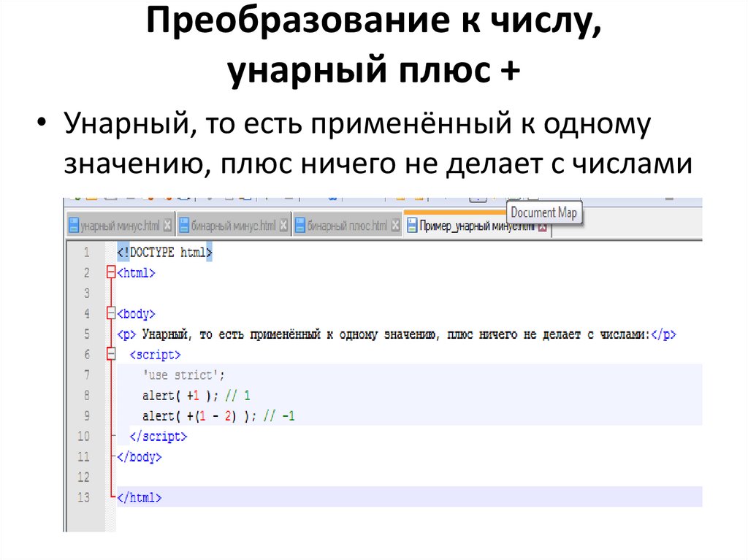This screenshot has height=560, width=748.
Task: Collapse the <html> fold marker on line 2
Action: [111, 272]
